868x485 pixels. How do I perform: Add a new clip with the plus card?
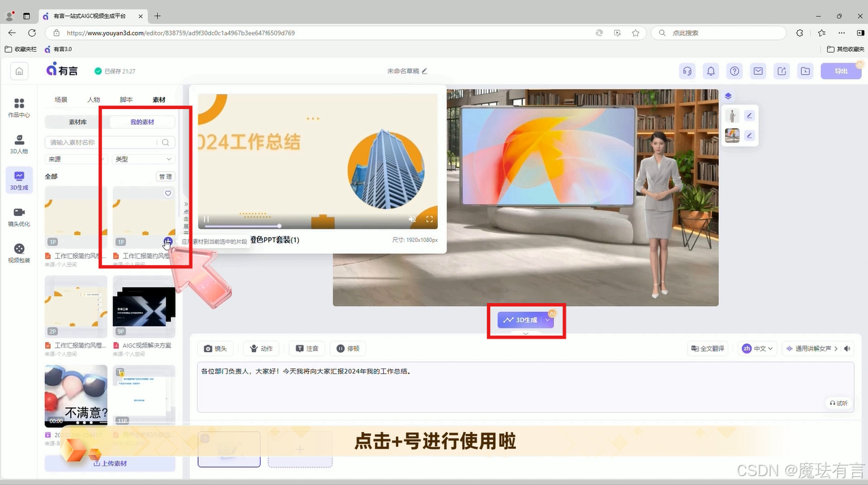click(300, 450)
